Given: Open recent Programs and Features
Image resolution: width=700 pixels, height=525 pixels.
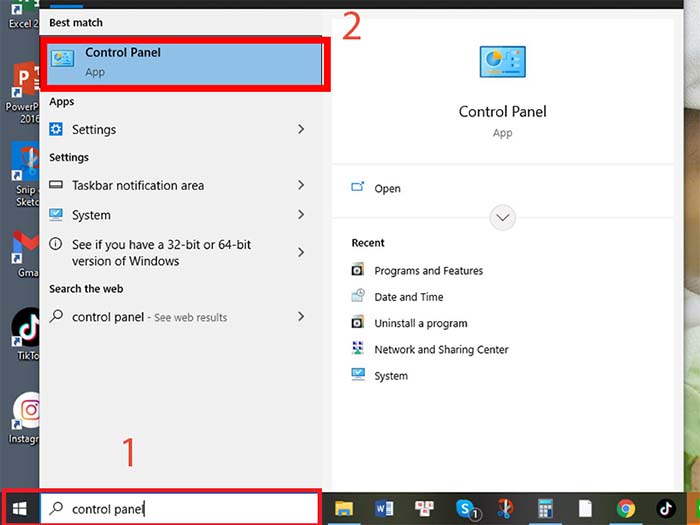Looking at the screenshot, I should pyautogui.click(x=429, y=271).
